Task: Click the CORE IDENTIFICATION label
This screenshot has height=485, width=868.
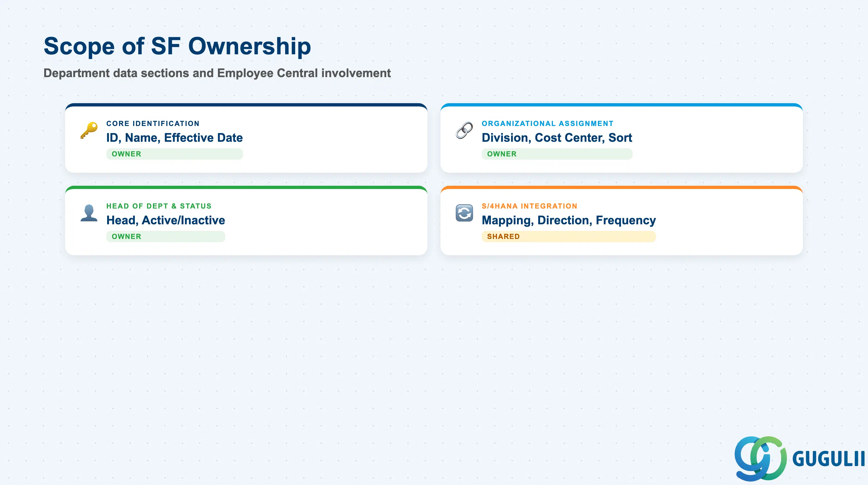Action: point(153,124)
